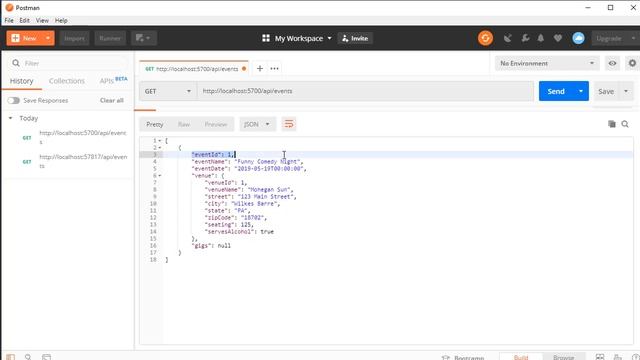Open the View menu

[x=42, y=20]
